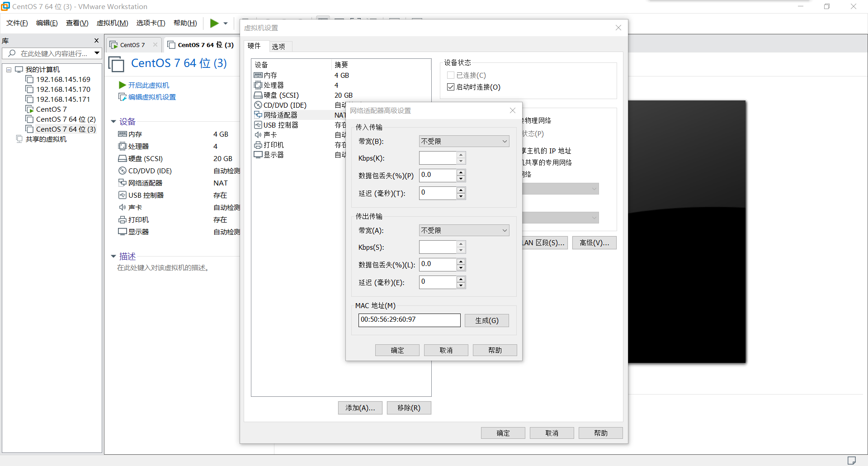The image size is (868, 466).
Task: Open incoming 带宽(B) dropdown
Action: [x=464, y=142]
